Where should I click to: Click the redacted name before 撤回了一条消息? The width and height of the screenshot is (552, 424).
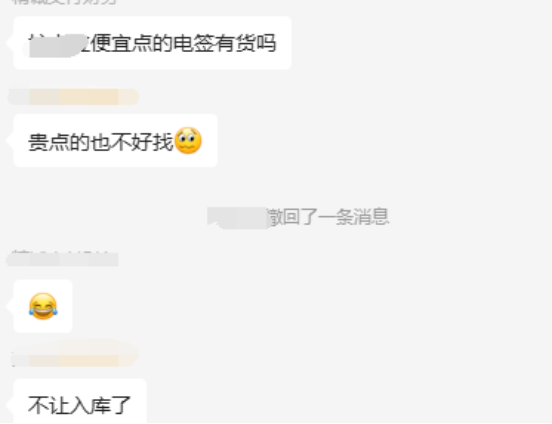238,217
